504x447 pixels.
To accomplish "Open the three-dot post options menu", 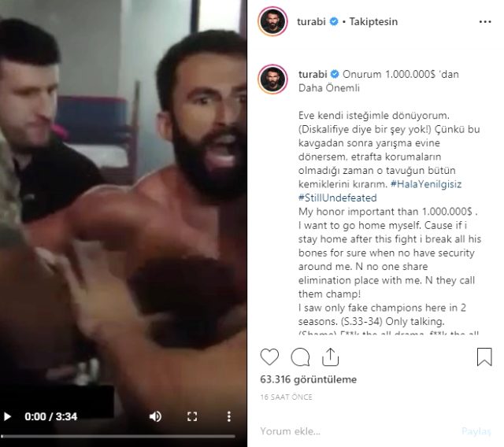I will (x=485, y=22).
